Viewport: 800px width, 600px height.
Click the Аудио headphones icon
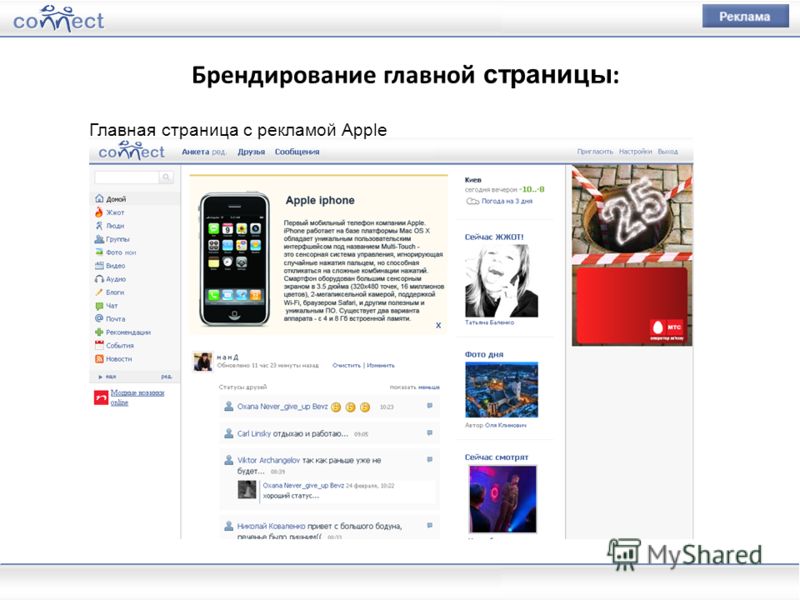pos(99,279)
